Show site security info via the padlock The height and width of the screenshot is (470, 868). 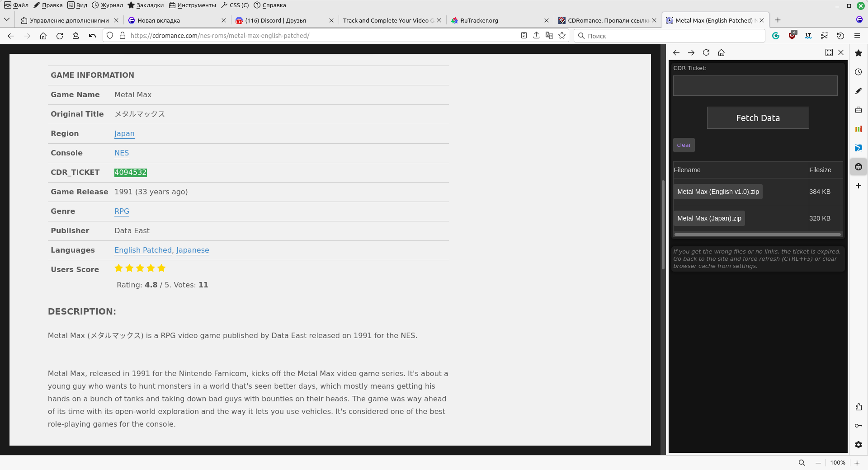pos(122,36)
